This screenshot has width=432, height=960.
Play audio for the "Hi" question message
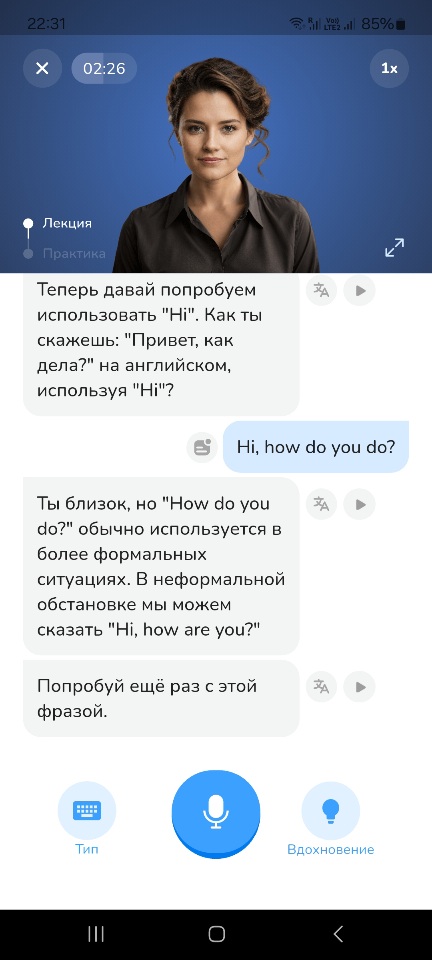coord(359,290)
